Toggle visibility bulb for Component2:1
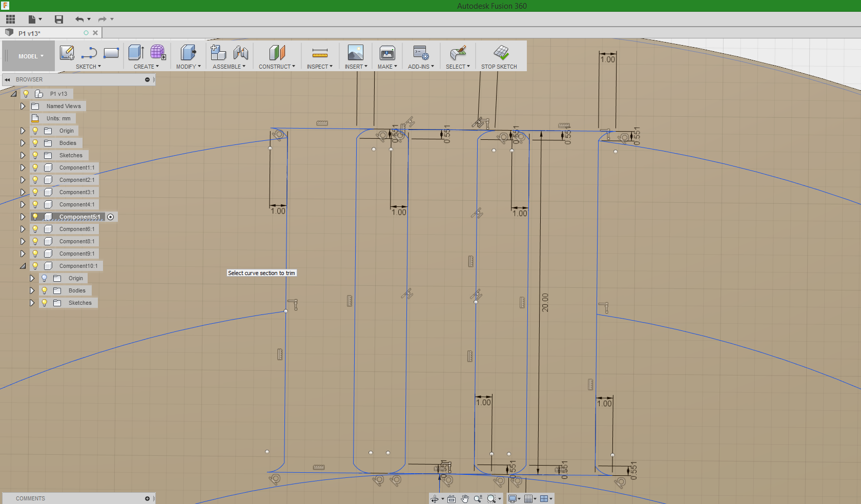 (35, 180)
